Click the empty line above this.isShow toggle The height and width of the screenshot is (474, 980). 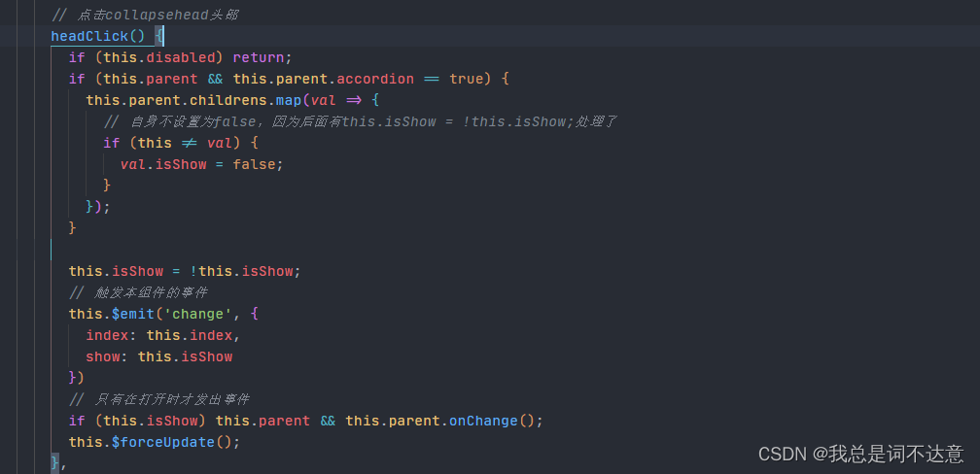click(194, 250)
